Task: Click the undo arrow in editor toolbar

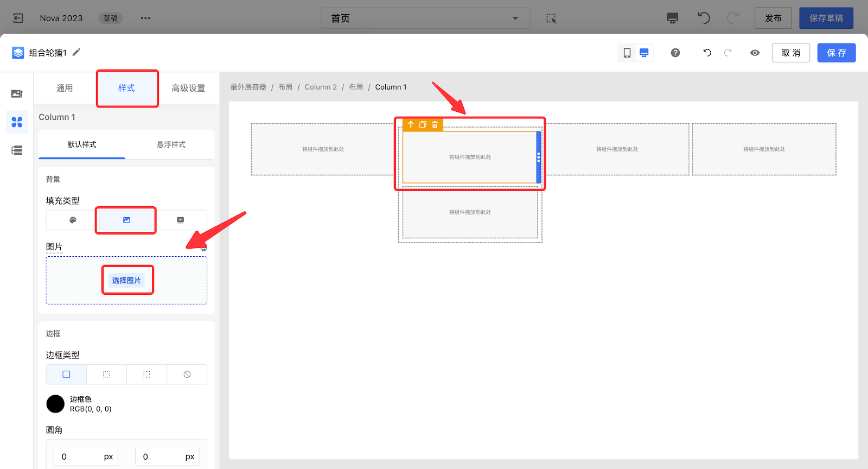Action: point(707,53)
